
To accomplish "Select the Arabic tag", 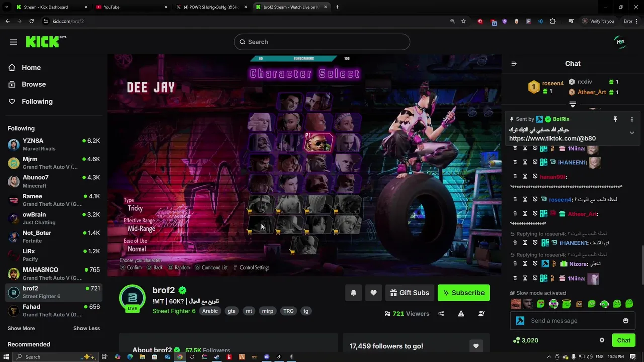I will point(210,311).
